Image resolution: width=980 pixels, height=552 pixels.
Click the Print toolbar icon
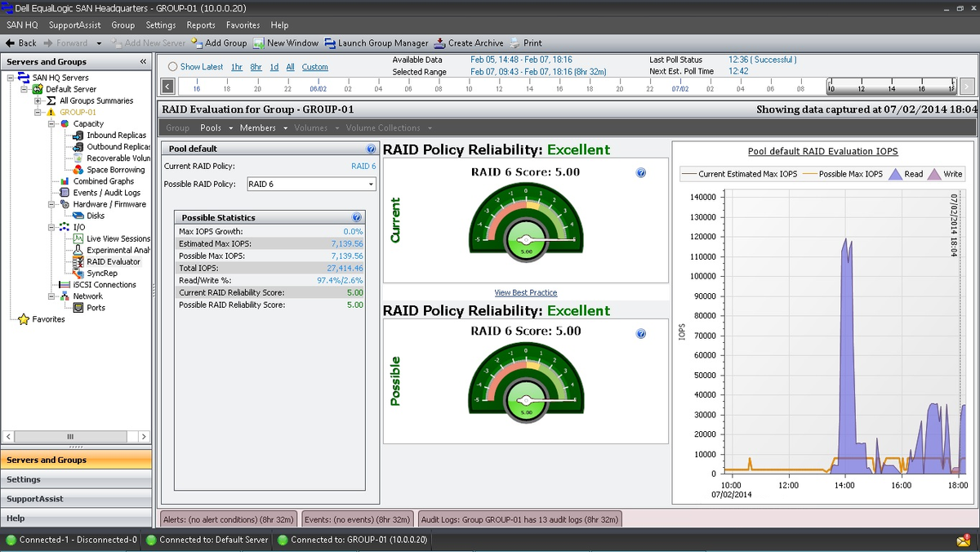pos(515,43)
